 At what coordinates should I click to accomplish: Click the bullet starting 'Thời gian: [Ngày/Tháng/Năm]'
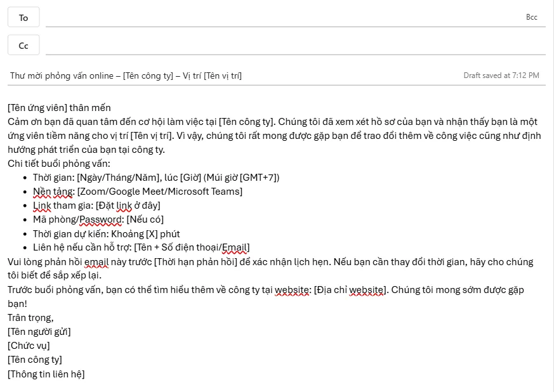coord(156,177)
